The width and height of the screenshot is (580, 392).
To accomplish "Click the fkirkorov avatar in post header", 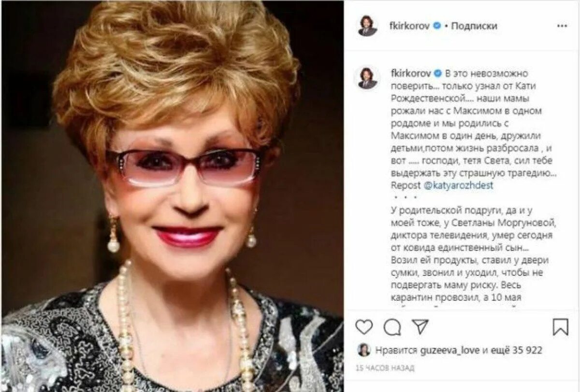I will click(x=367, y=26).
